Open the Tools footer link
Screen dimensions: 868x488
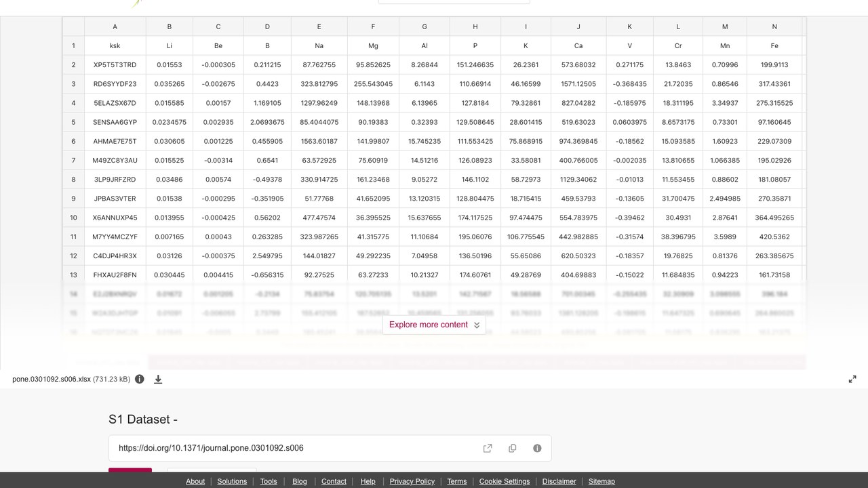pyautogui.click(x=269, y=481)
